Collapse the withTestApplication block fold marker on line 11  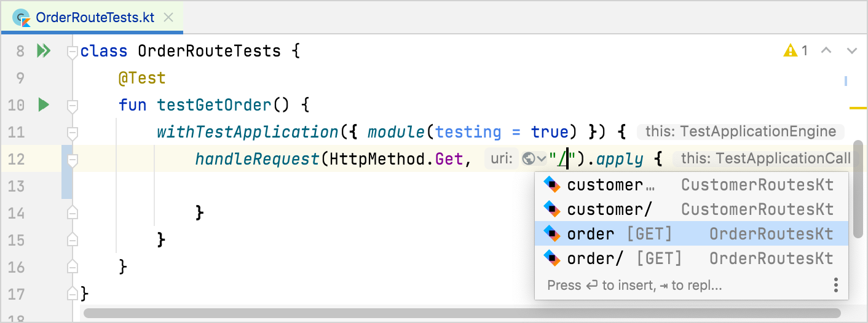tap(73, 133)
